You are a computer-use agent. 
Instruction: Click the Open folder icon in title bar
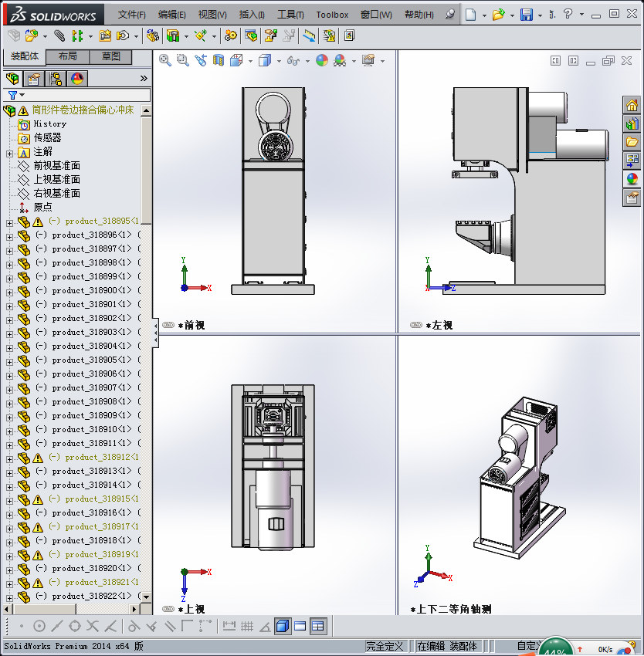tap(498, 15)
